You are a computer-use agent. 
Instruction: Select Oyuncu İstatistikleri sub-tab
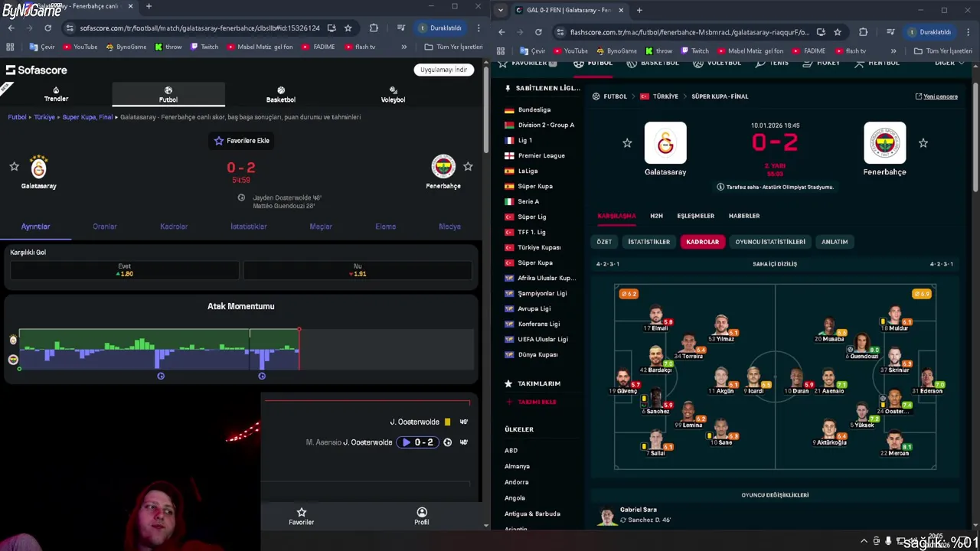tap(770, 242)
